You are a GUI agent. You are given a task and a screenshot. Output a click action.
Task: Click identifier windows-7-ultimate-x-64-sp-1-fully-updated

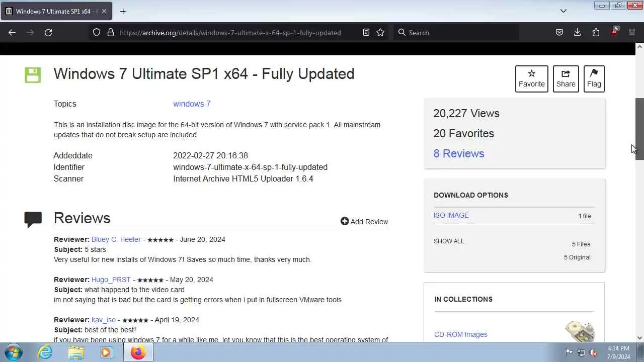point(250,167)
